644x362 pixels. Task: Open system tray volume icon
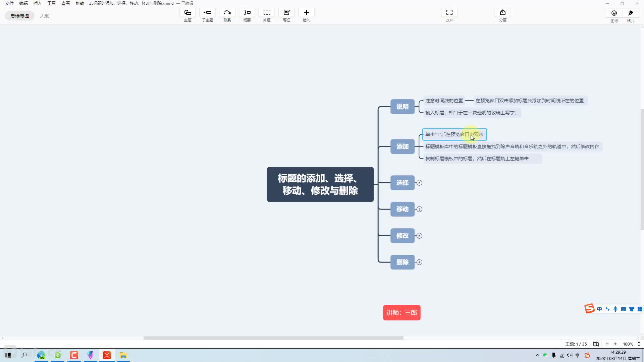tap(570, 355)
